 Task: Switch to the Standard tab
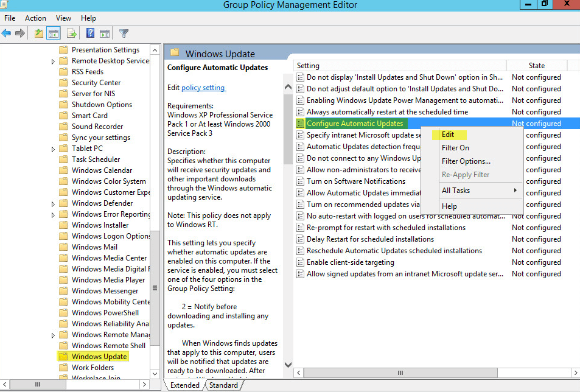click(223, 385)
